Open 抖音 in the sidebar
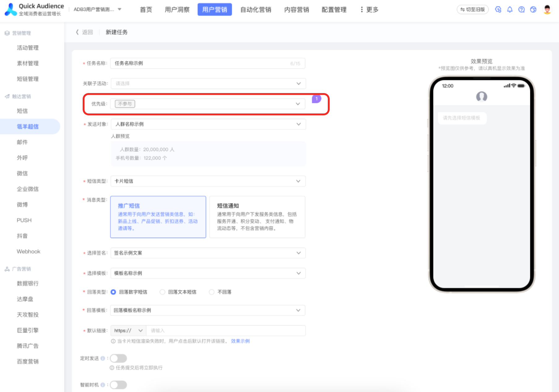The width and height of the screenshot is (559, 392). [x=22, y=236]
